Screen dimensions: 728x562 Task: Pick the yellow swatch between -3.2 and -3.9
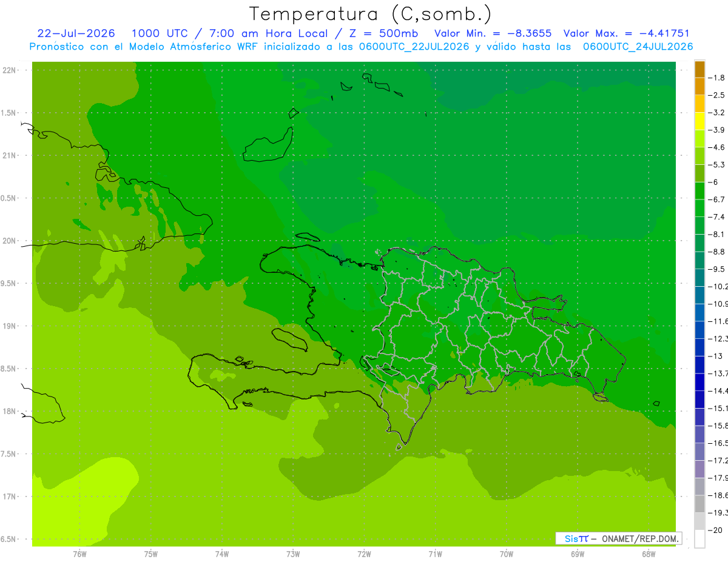click(x=699, y=121)
